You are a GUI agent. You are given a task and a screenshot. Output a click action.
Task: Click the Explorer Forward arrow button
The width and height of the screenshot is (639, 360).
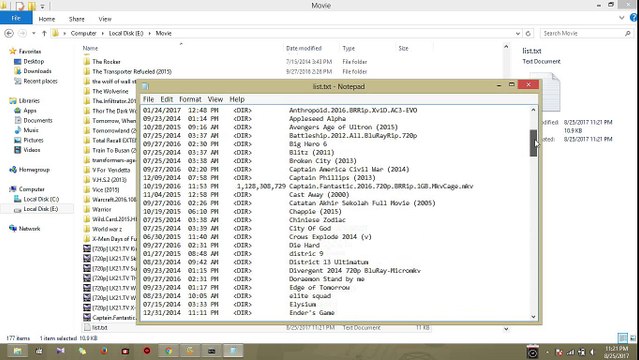click(x=22, y=33)
